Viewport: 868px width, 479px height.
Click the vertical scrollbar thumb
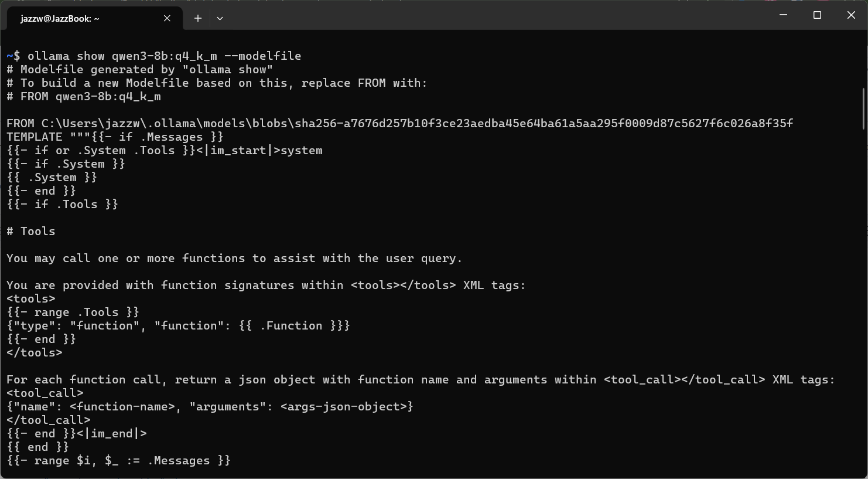pyautogui.click(x=863, y=108)
